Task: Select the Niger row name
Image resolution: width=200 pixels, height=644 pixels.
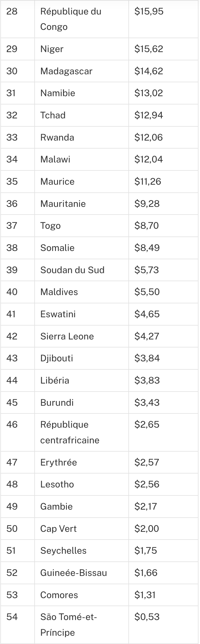Action: (x=52, y=49)
